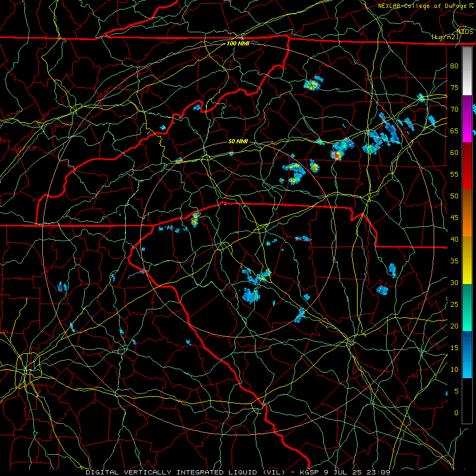Click the 60 value on the VIL scale
Screen dimensions: 476x476
(x=454, y=153)
